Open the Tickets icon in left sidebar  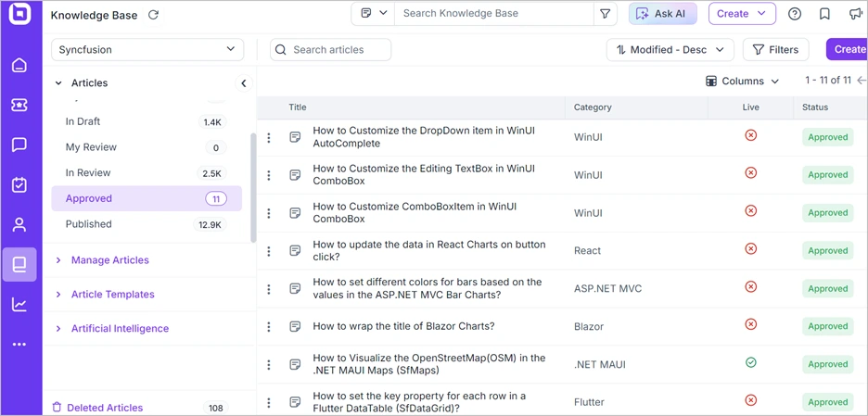[19, 105]
